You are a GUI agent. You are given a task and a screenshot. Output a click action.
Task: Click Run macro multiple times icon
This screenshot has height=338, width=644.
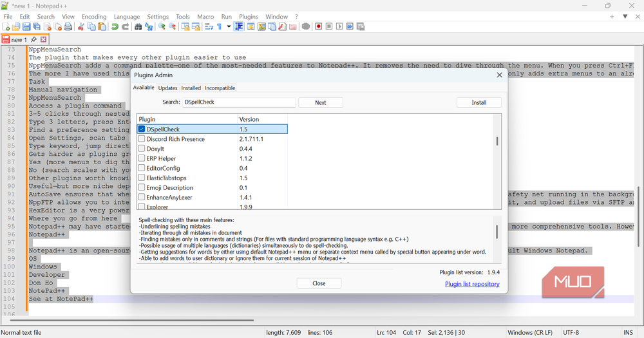[350, 26]
